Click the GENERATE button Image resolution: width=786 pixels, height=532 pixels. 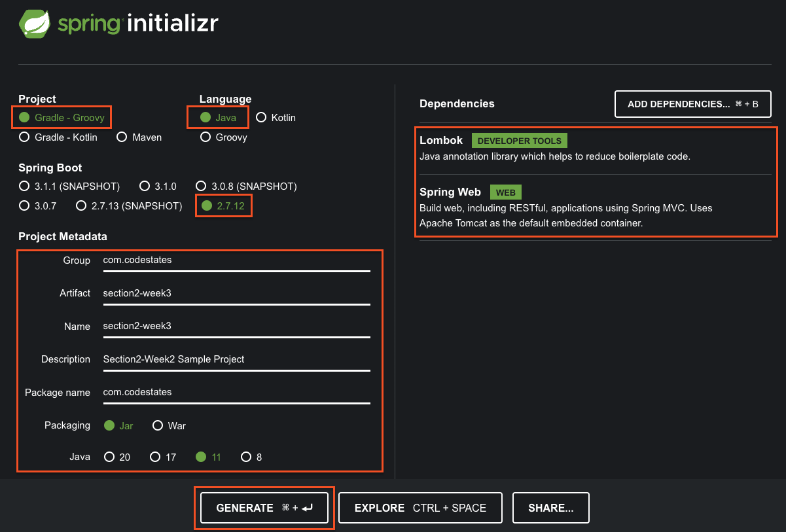264,507
